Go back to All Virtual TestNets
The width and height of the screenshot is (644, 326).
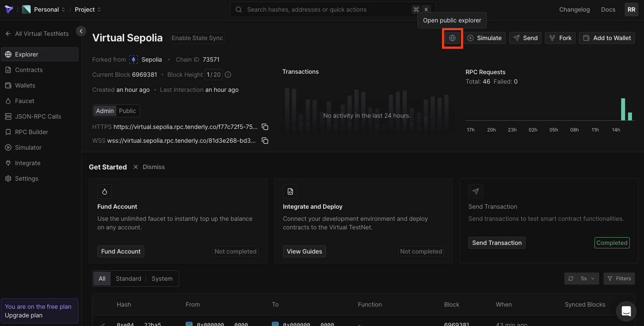pos(37,34)
